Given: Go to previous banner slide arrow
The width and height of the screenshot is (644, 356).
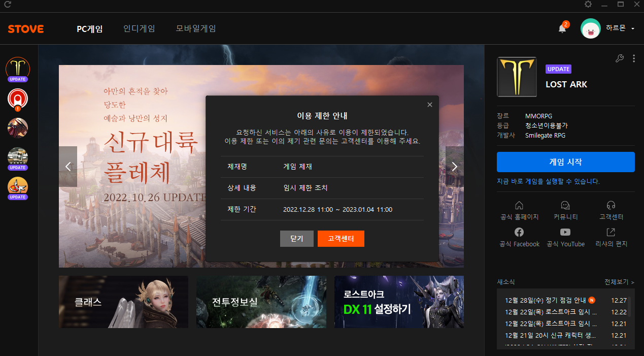Looking at the screenshot, I should coord(68,167).
